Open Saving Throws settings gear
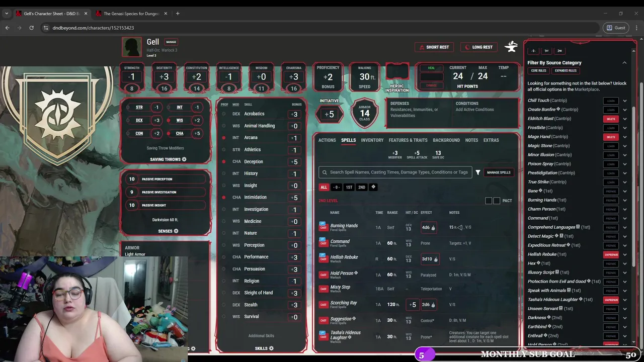 tap(184, 159)
